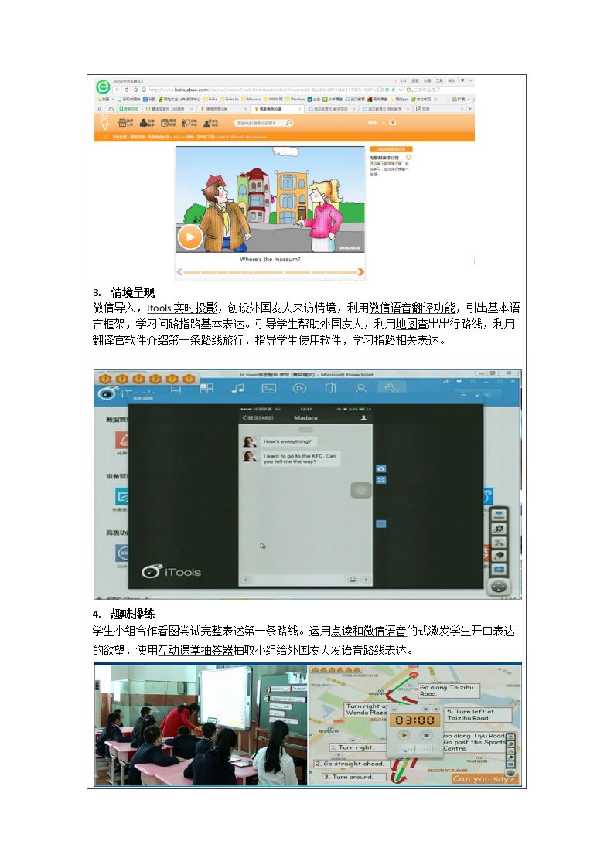Open the video play icon in the iTools toolbar
The image size is (614, 868).
pos(299,389)
